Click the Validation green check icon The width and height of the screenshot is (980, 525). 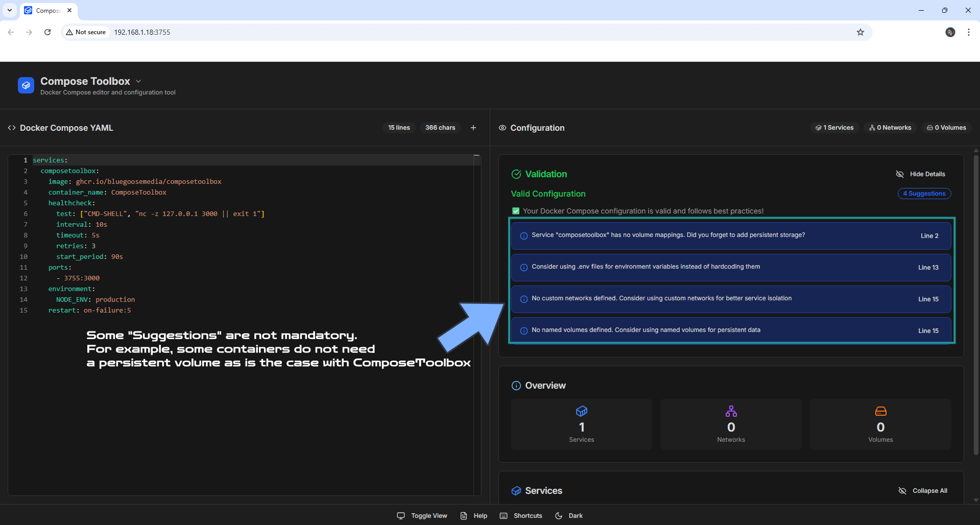(x=516, y=174)
